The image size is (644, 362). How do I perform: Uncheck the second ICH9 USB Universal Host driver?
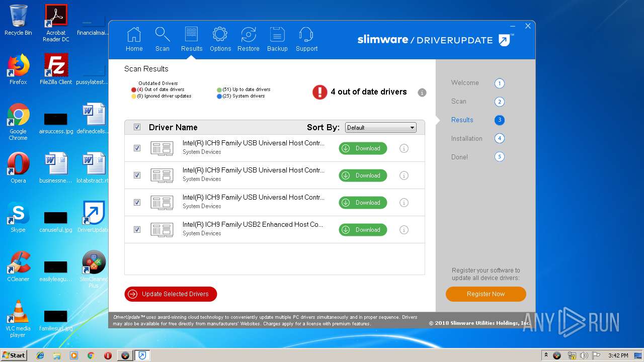tap(137, 175)
